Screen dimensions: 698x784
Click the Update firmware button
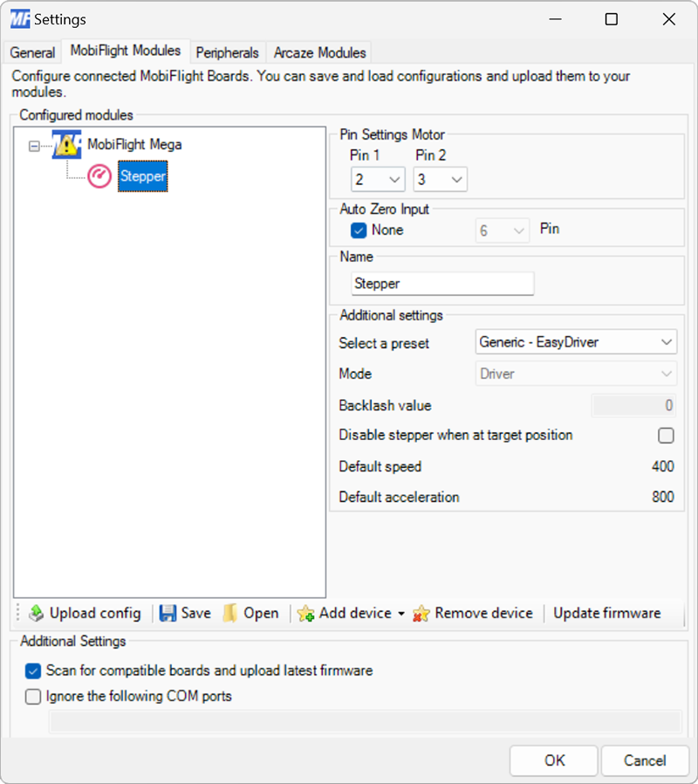click(607, 613)
